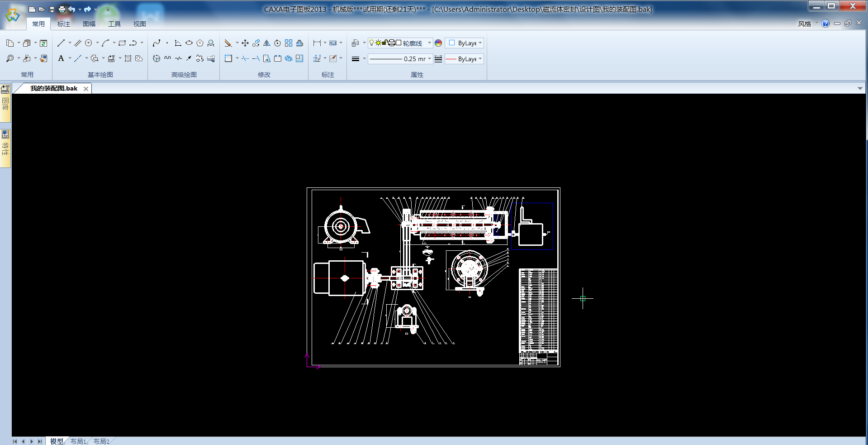This screenshot has height=445, width=868.
Task: Open the ByLayer color dropdown
Action: [480, 43]
